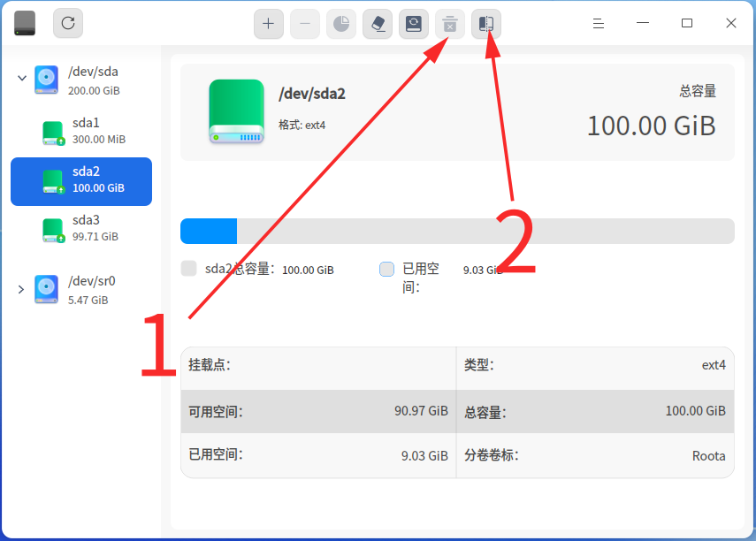The width and height of the screenshot is (756, 541).
Task: Select the /dev/sda 200.00 GiB disk
Action: (x=81, y=80)
